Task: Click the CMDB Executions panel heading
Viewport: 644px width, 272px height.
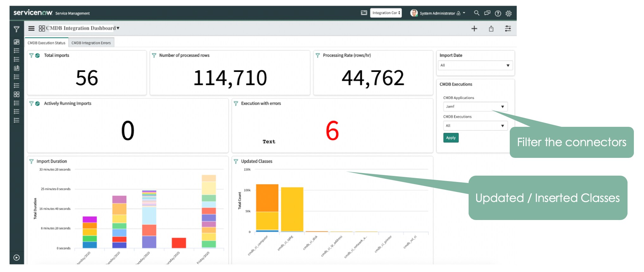Action: [x=456, y=84]
